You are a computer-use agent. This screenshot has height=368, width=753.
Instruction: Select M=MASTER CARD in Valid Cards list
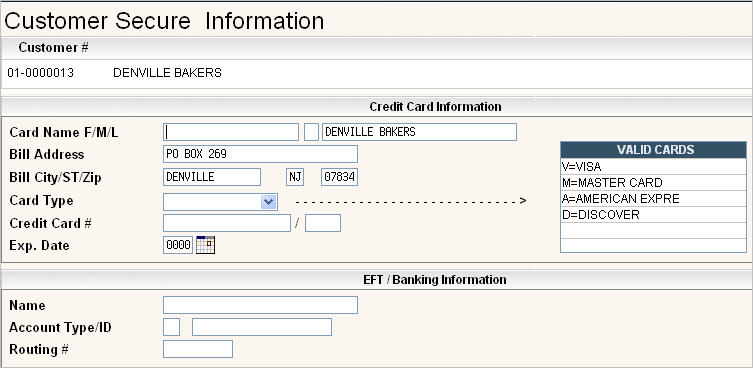(653, 183)
